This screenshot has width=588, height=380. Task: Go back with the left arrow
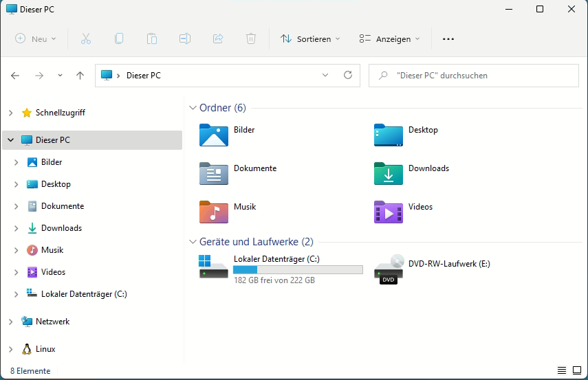pos(15,76)
